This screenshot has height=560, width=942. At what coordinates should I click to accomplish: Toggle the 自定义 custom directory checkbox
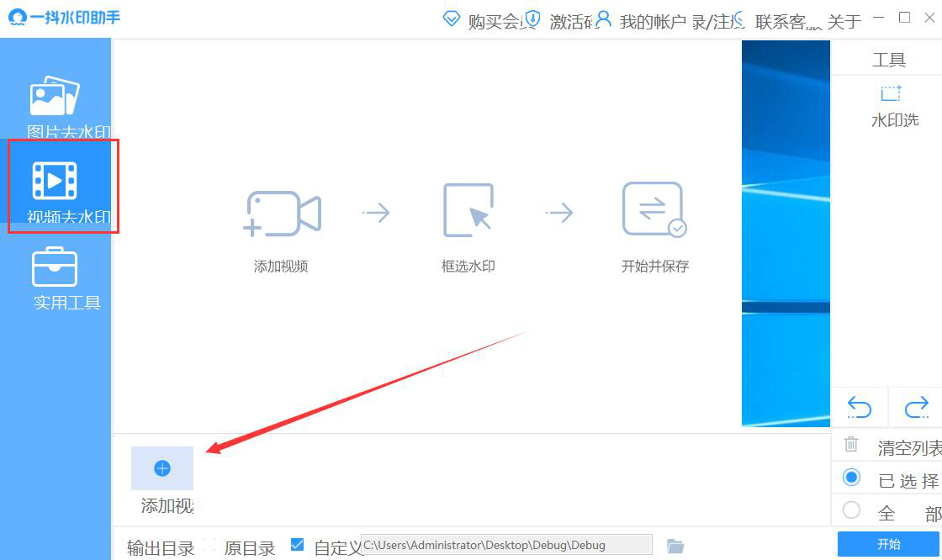tap(297, 544)
